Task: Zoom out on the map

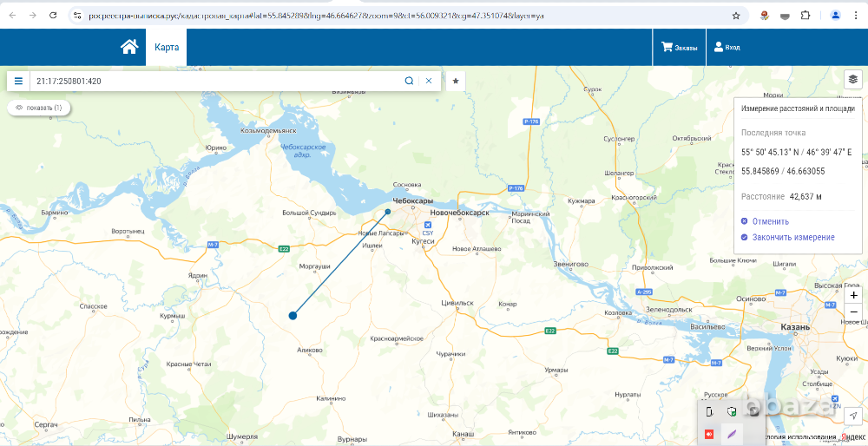Action: tap(854, 312)
